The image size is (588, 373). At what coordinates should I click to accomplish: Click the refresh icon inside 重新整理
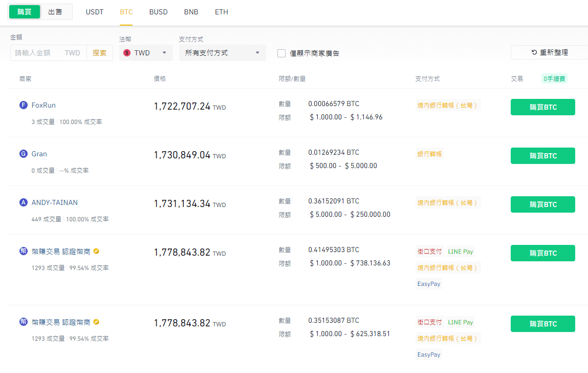[534, 52]
